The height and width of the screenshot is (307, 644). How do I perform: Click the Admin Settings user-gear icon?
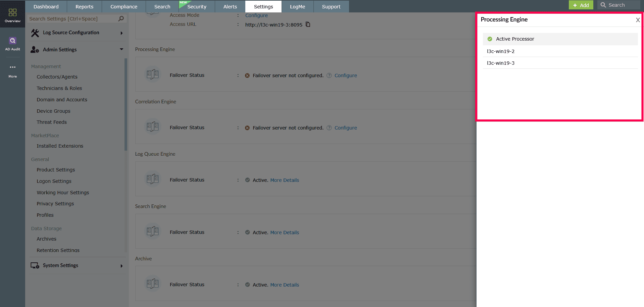pyautogui.click(x=35, y=50)
